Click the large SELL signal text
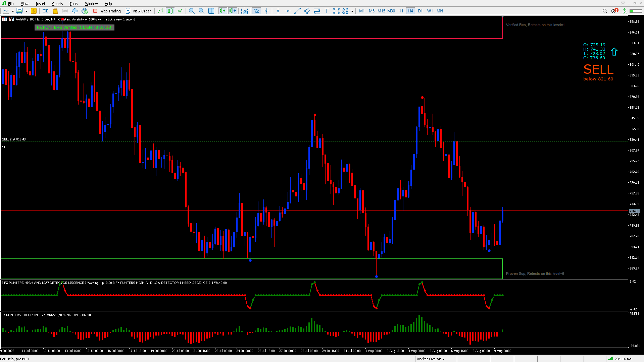The height and width of the screenshot is (362, 644). [x=598, y=69]
